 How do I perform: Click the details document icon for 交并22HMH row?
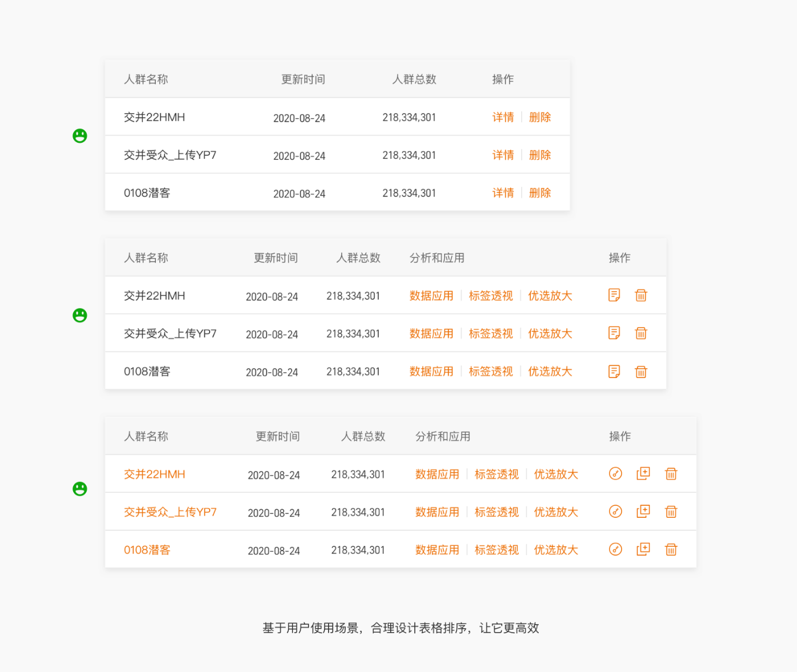(614, 295)
